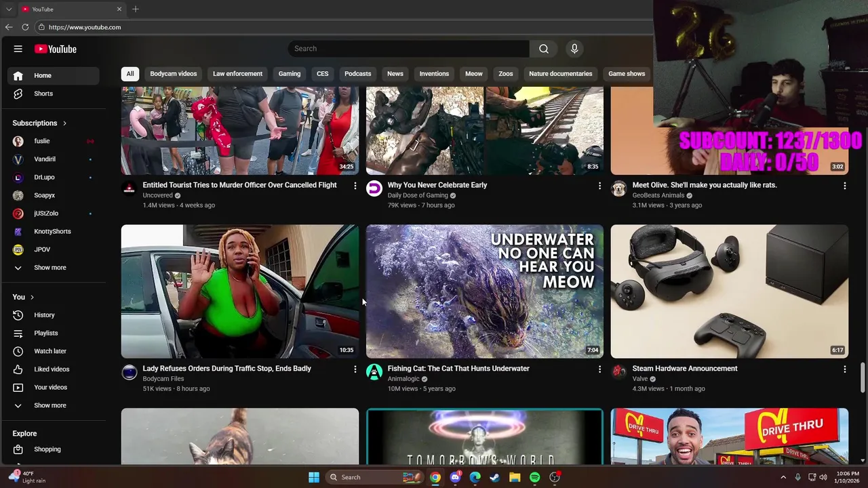Select the Bodycam videos filter chip

click(x=174, y=74)
